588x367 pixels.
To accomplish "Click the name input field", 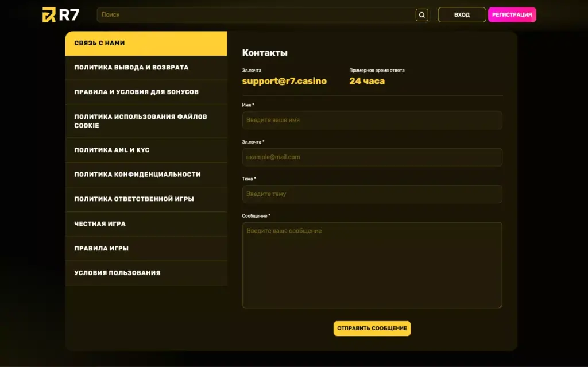I will [x=372, y=120].
